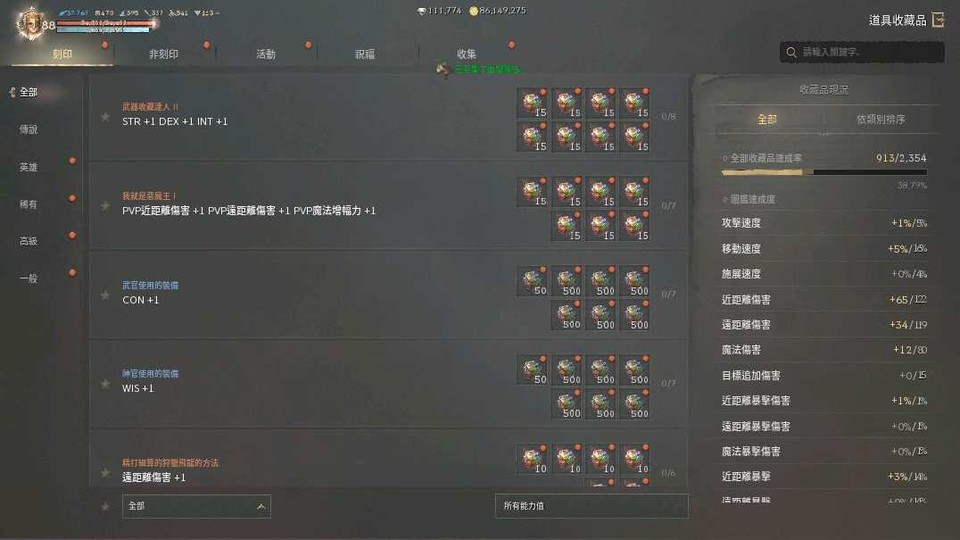The height and width of the screenshot is (540, 960).
Task: Click the exit icon beside 道具收藏品
Action: pyautogui.click(x=938, y=20)
